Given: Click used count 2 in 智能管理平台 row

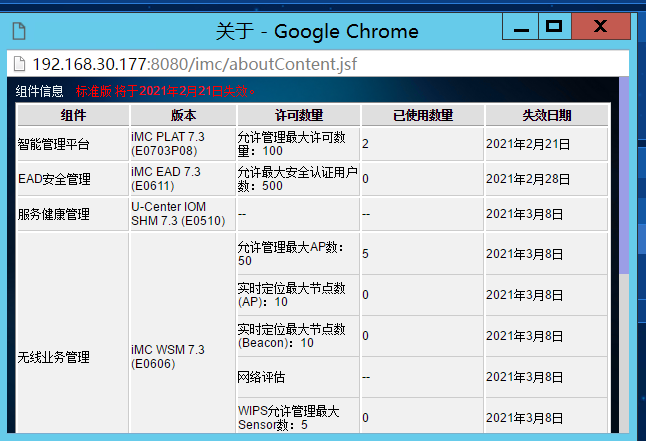Looking at the screenshot, I should click(423, 144).
